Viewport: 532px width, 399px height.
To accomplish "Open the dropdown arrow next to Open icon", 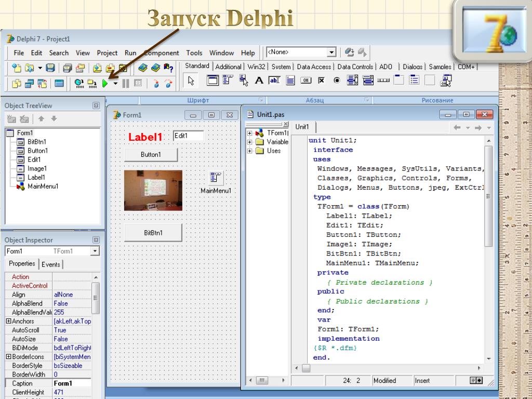I will click(39, 68).
